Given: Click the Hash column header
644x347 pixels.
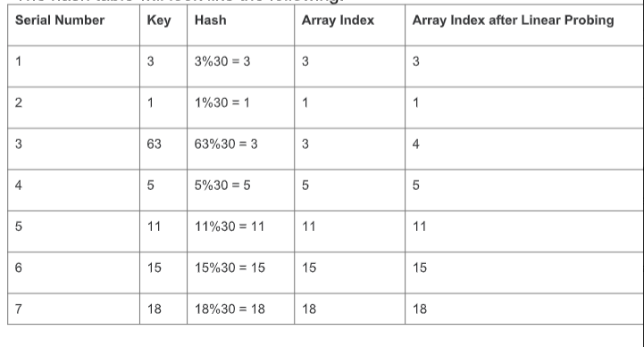Looking at the screenshot, I should (x=210, y=21).
